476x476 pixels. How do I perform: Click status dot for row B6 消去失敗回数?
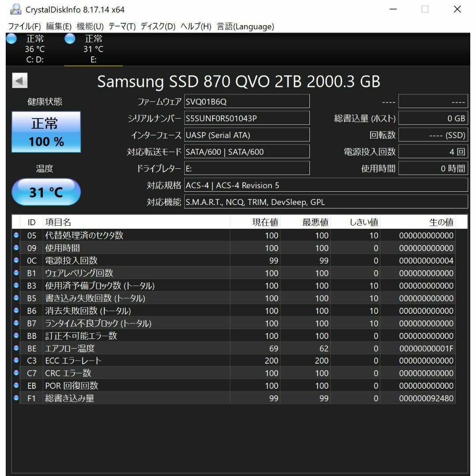[16, 310]
